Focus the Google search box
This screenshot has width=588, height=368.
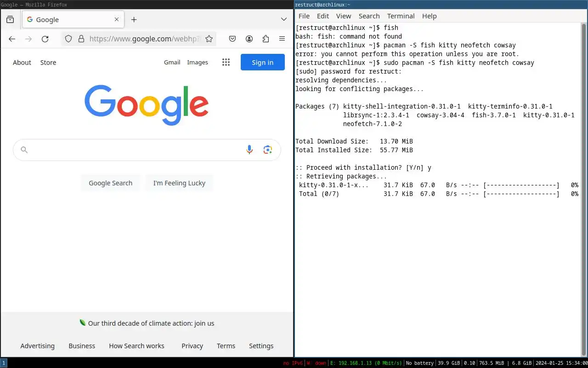point(147,150)
